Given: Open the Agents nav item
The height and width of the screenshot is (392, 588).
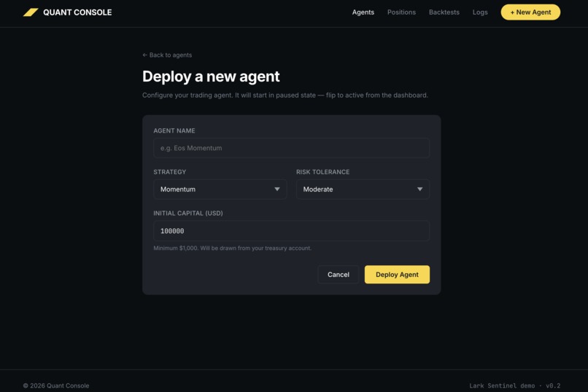Looking at the screenshot, I should pyautogui.click(x=363, y=12).
